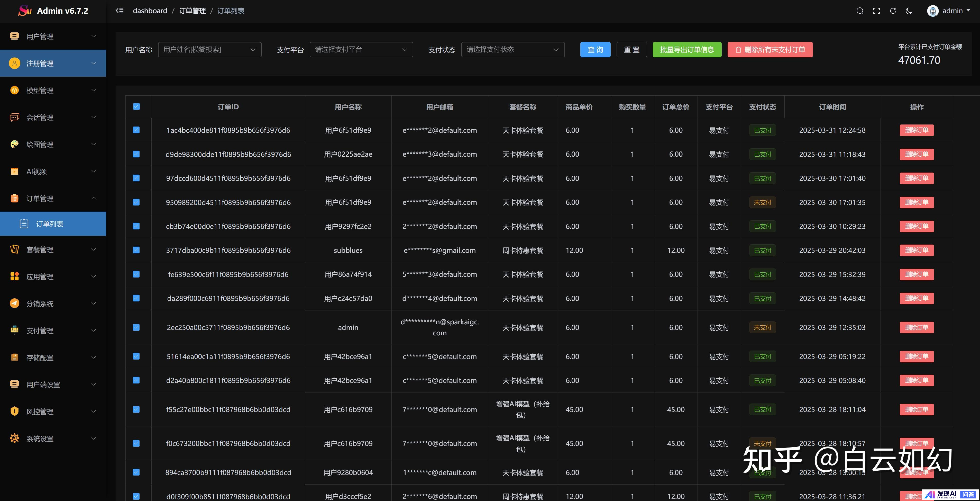Toggle the select-all checkbox in table header
This screenshot has height=501, width=980.
pyautogui.click(x=136, y=106)
